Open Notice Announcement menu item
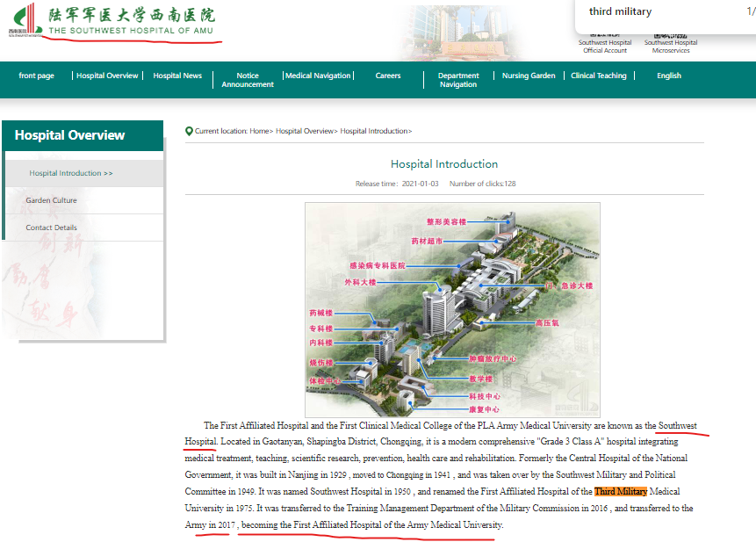The height and width of the screenshot is (542, 756). click(248, 80)
